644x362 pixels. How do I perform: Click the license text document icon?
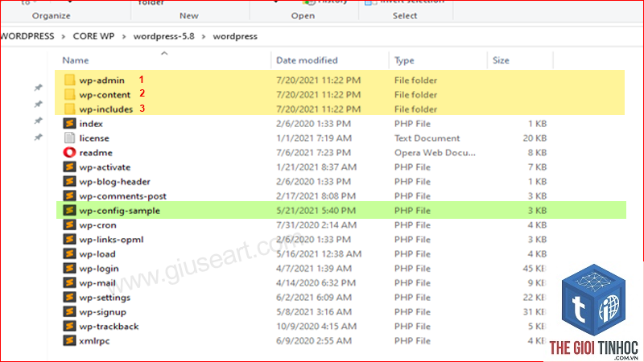(69, 138)
